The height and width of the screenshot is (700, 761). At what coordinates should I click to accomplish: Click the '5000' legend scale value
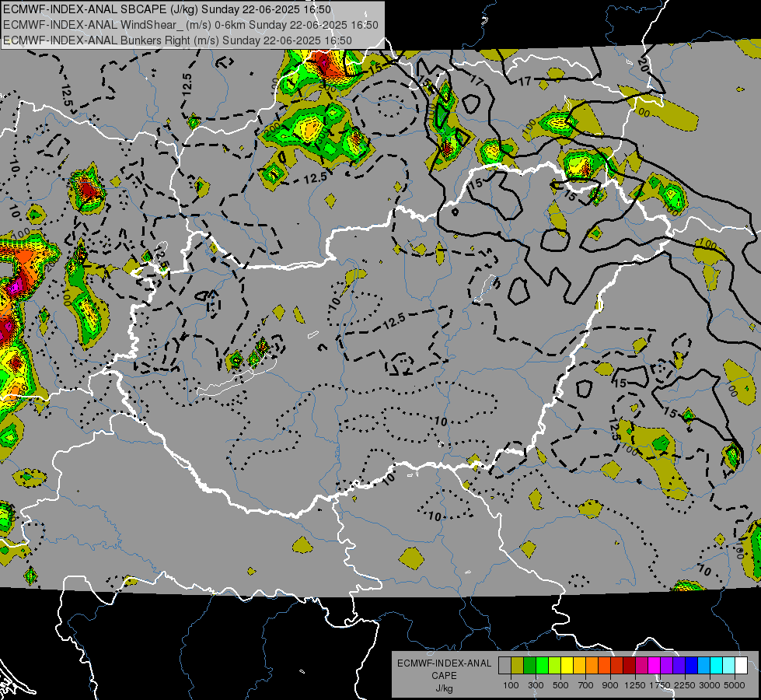735,685
